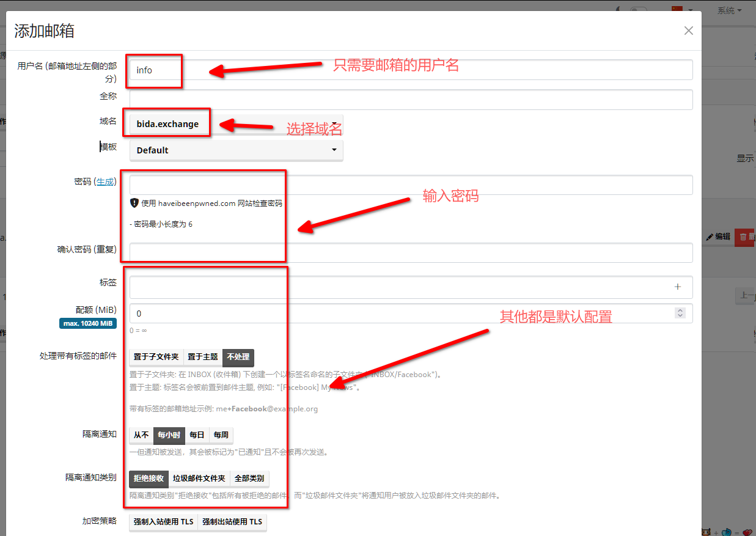Click the plus icon in the 标签 field

677,287
